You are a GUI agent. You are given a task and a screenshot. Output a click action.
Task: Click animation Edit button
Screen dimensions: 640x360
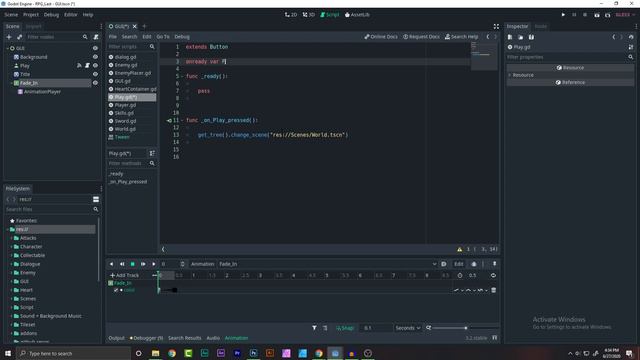click(x=459, y=264)
